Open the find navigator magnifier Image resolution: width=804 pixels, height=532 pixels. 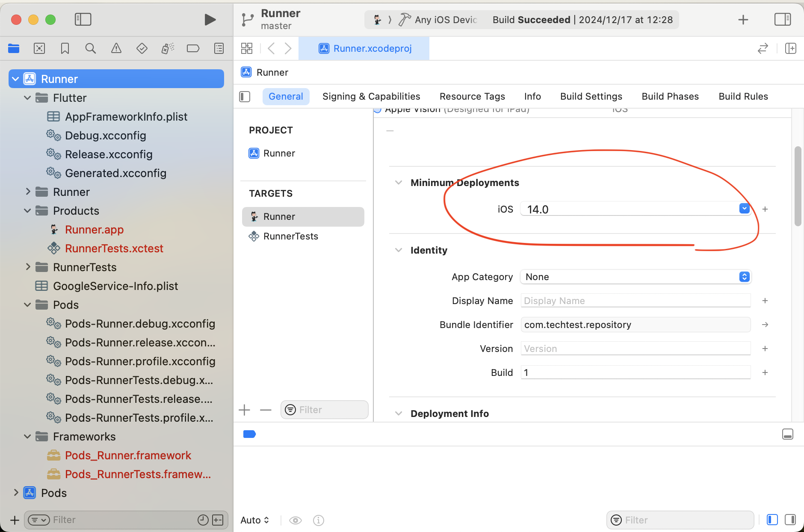click(x=91, y=48)
